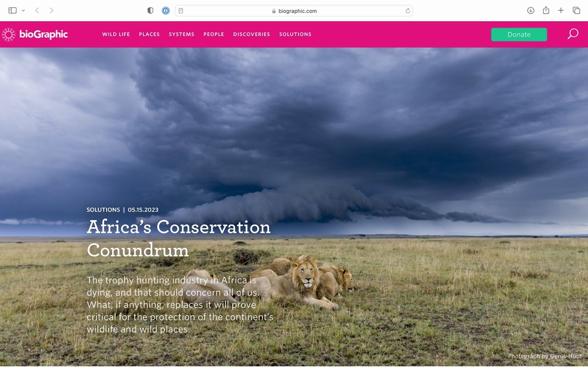Show the downloads icon
Image resolution: width=588 pixels, height=368 pixels.
click(531, 11)
